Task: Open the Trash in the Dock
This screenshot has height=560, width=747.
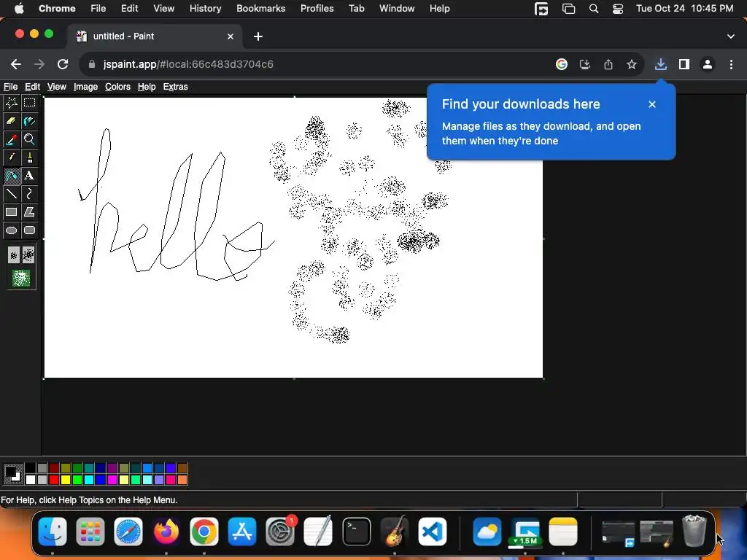Action: [x=694, y=531]
